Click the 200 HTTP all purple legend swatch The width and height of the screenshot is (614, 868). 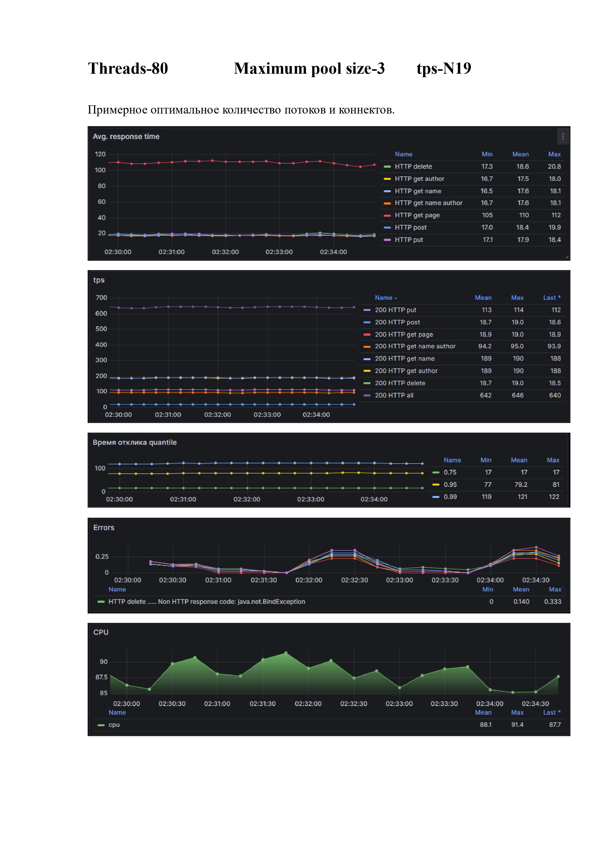[x=367, y=396]
